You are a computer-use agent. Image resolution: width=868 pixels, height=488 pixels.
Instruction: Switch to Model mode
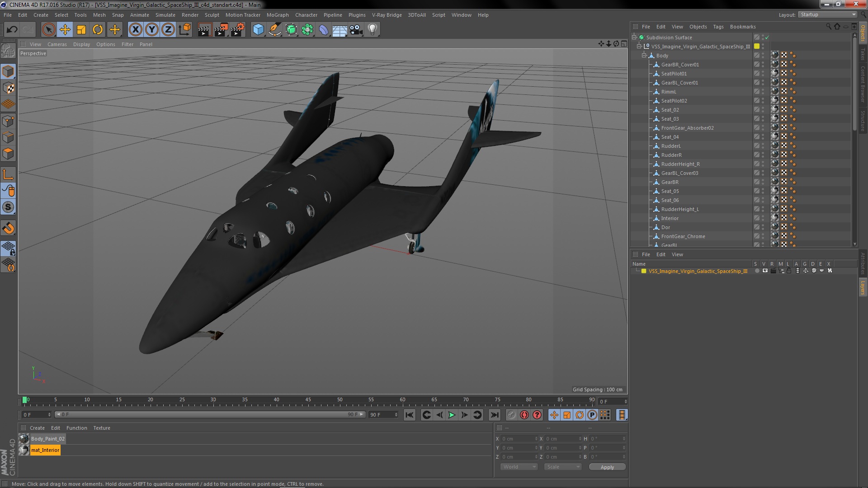(8, 71)
